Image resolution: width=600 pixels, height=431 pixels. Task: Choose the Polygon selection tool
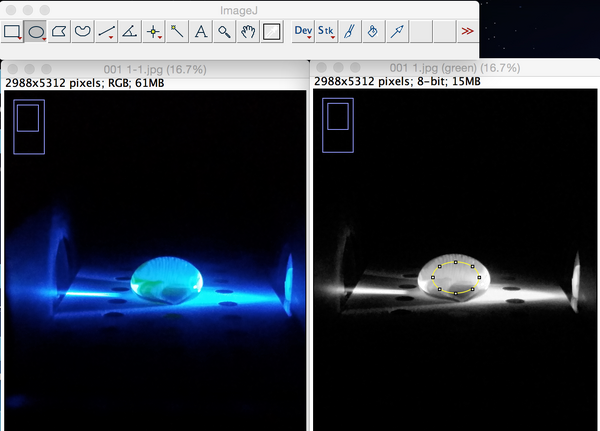pos(60,32)
